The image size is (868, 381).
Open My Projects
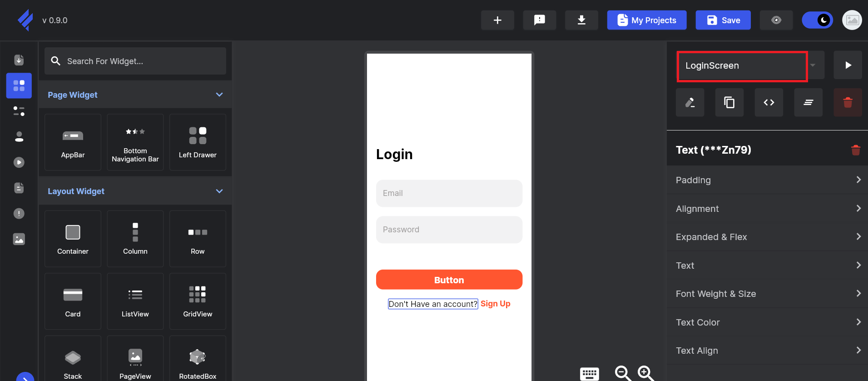pos(646,20)
